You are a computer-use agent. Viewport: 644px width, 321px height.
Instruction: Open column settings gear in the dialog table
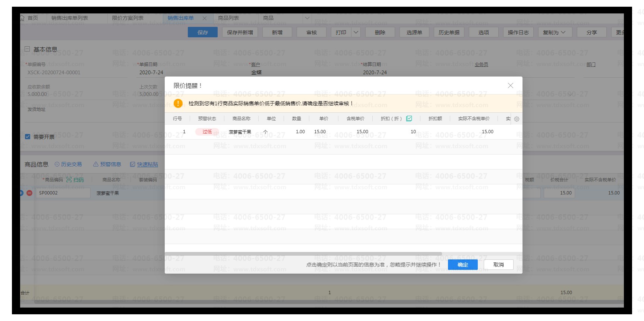coord(517,119)
